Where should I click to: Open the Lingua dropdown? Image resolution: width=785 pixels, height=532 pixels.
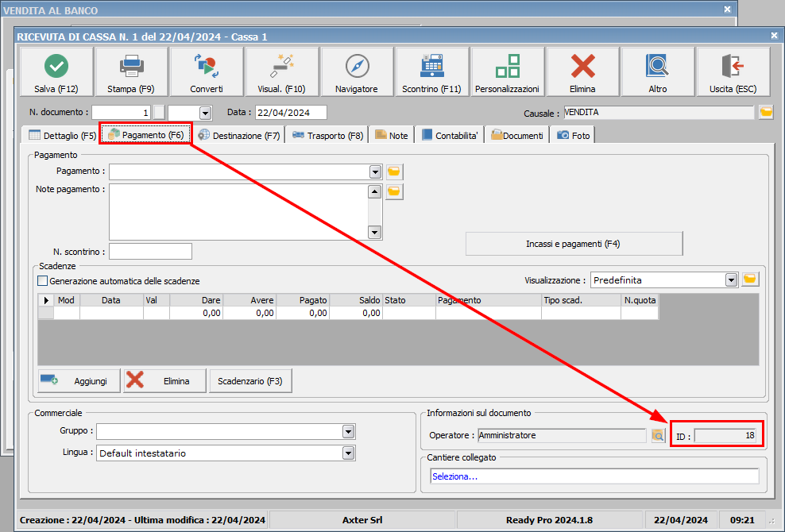(349, 453)
